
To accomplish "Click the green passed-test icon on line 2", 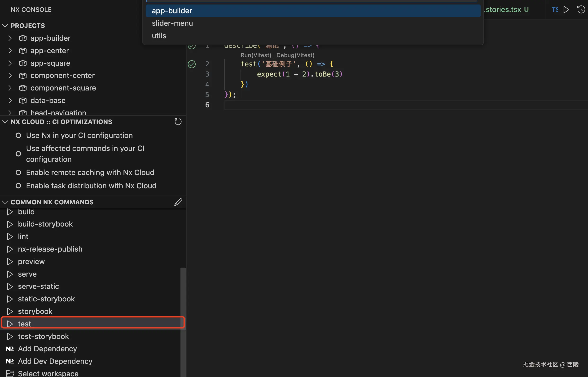I will [x=192, y=64].
